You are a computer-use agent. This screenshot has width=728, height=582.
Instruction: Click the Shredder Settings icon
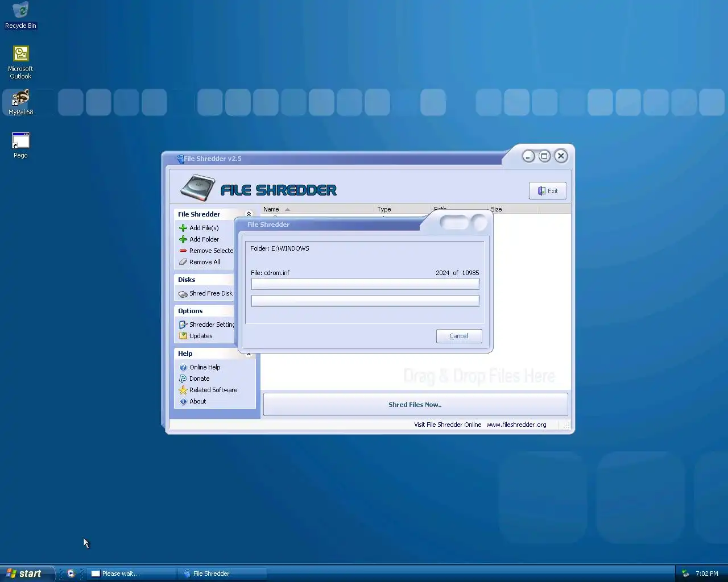point(183,325)
